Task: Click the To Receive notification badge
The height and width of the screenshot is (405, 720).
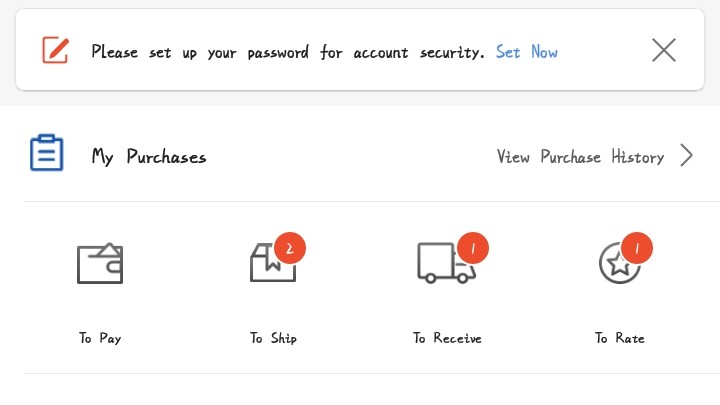Action: 472,248
